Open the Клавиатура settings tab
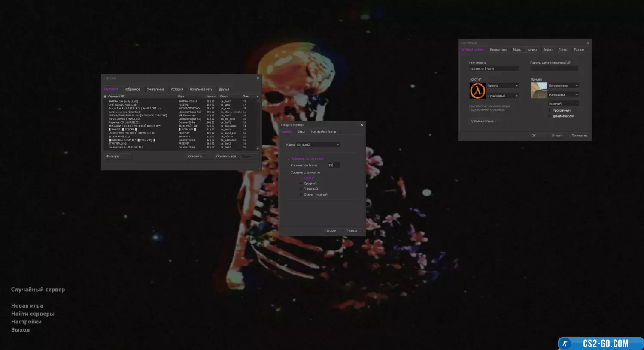Viewport: 644px width, 350px height. 498,50
